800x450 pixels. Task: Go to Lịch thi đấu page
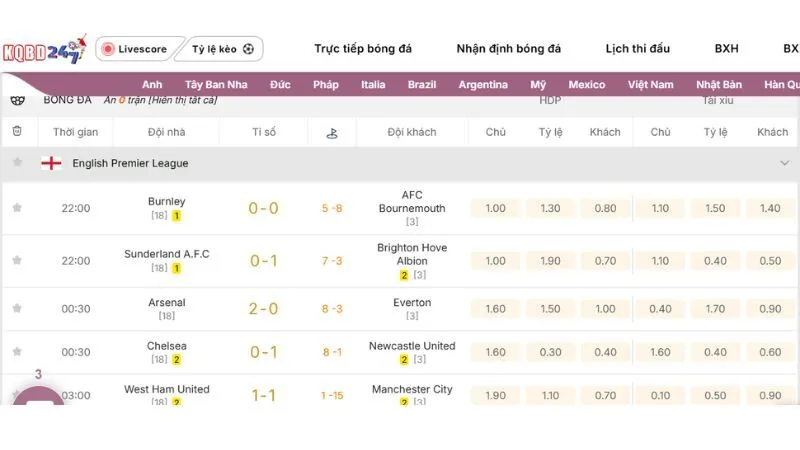tap(637, 49)
